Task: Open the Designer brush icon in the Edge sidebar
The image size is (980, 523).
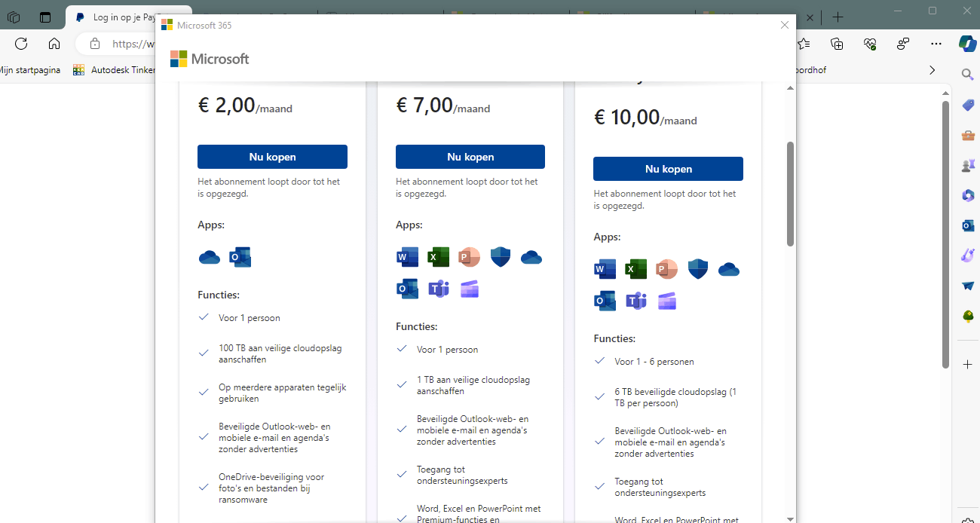Action: click(x=968, y=256)
